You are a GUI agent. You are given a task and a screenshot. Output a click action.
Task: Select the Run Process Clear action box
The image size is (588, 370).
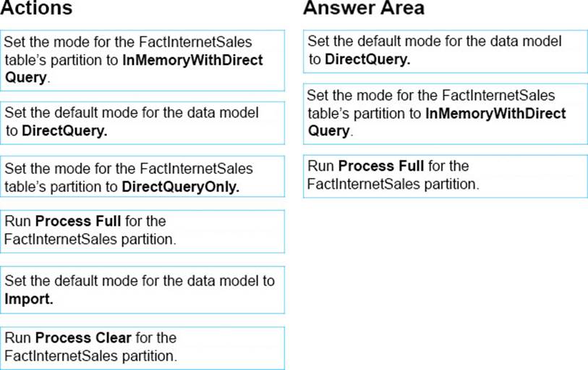click(x=142, y=348)
